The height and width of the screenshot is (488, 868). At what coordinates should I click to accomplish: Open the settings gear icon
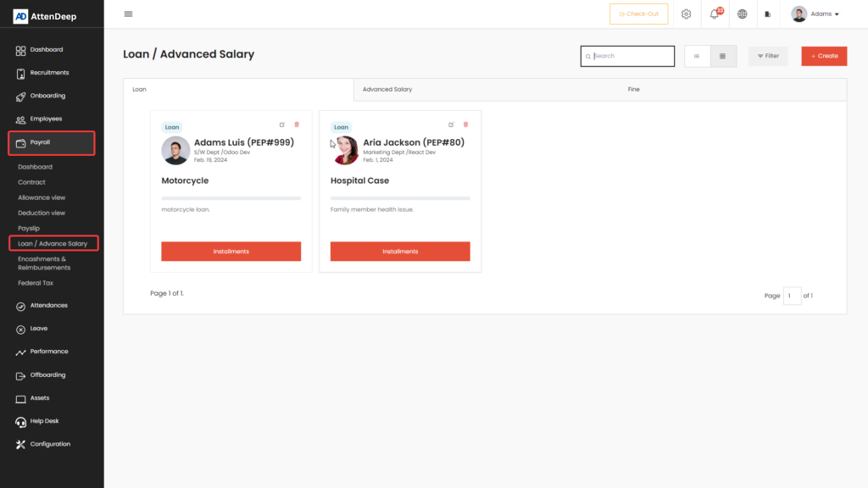(x=687, y=14)
